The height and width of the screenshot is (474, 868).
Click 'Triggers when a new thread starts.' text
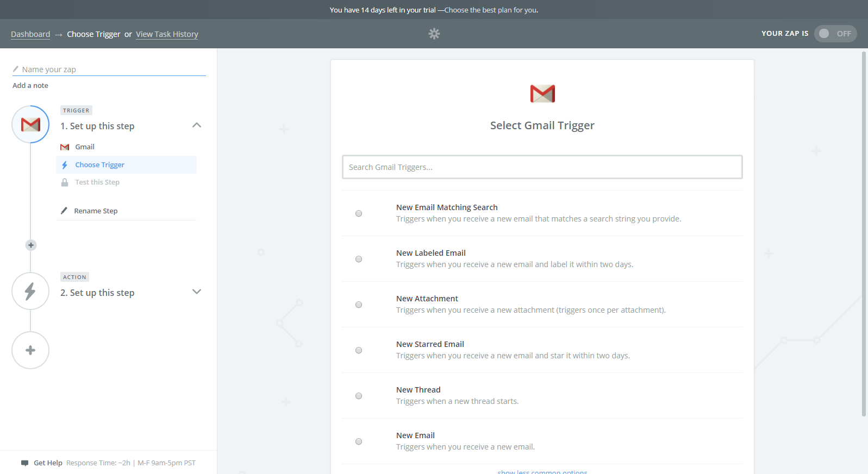[458, 401]
